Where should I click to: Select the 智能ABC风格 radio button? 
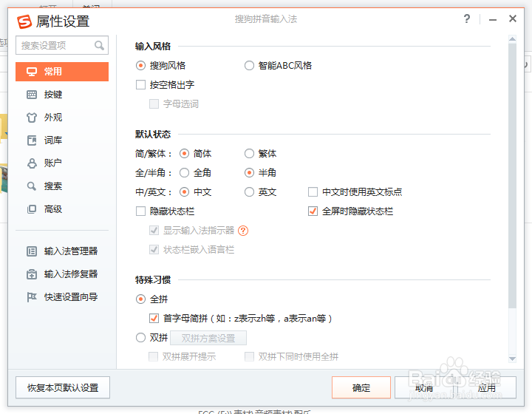pyautogui.click(x=249, y=66)
